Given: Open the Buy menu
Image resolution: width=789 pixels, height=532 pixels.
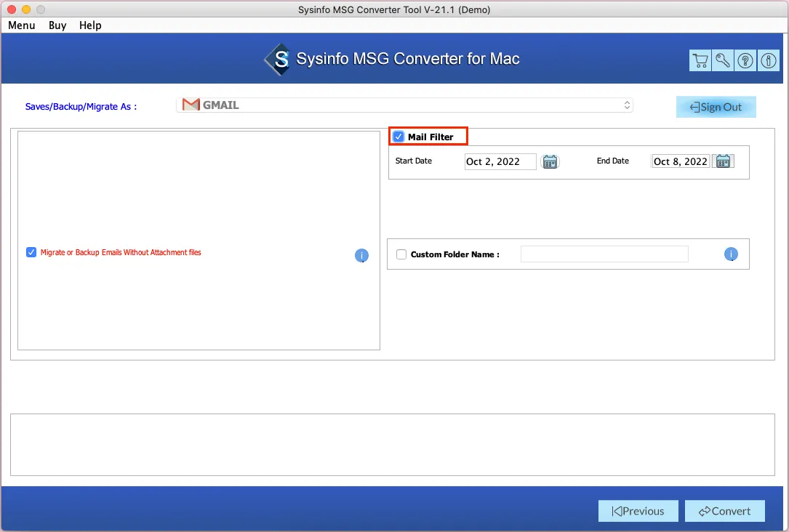Looking at the screenshot, I should click(57, 25).
